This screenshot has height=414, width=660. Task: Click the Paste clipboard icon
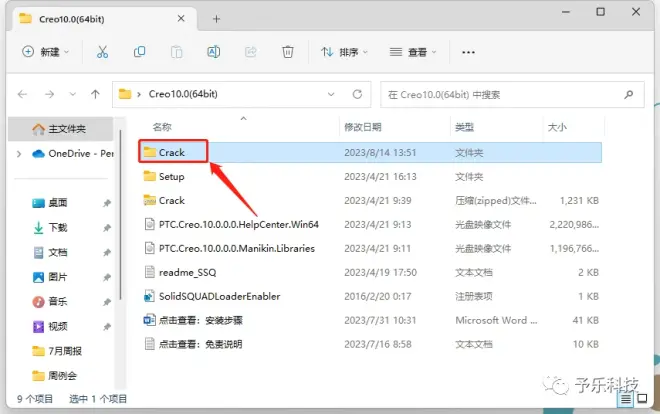point(176,52)
